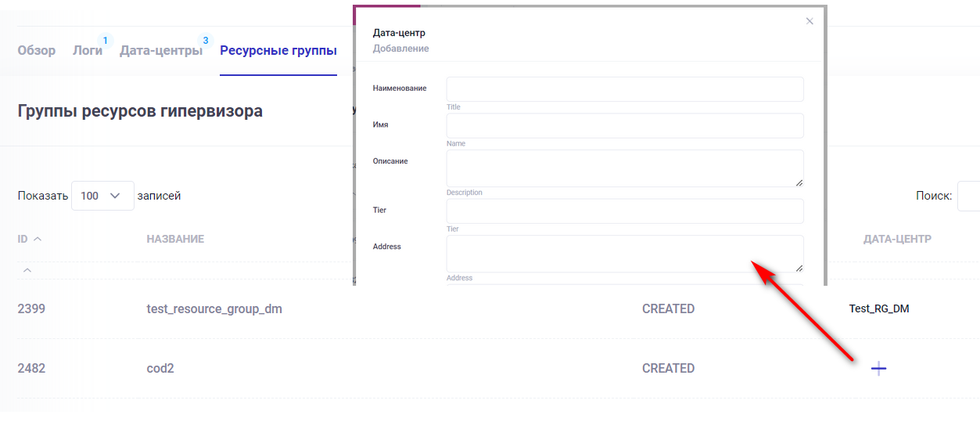
Task: Select the Ресурсные группы tab
Action: tap(278, 51)
